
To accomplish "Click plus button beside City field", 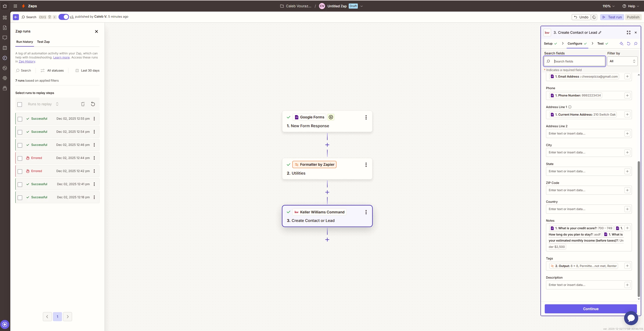I will point(627,152).
